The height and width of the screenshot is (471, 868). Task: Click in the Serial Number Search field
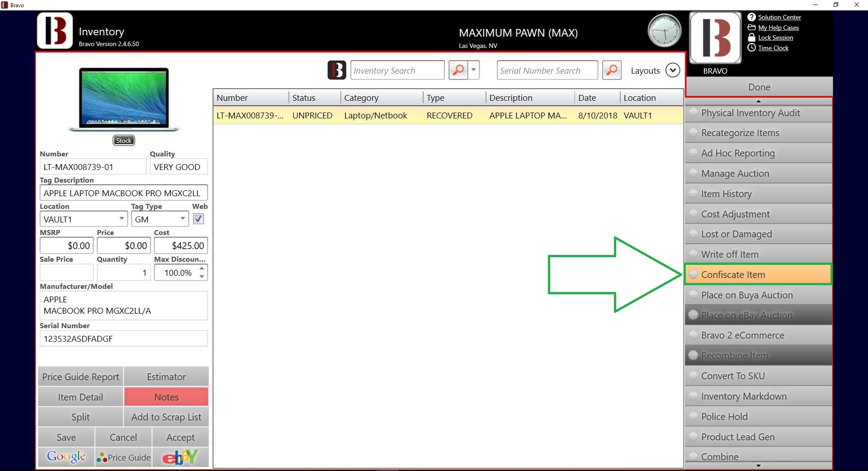pyautogui.click(x=547, y=70)
